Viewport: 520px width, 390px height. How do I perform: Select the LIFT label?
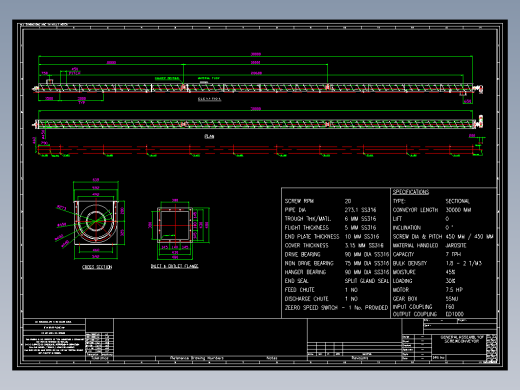tap(397, 219)
